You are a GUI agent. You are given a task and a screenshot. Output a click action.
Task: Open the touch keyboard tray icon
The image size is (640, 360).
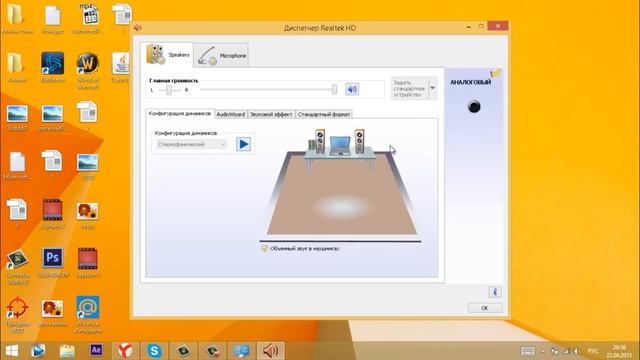click(x=527, y=351)
